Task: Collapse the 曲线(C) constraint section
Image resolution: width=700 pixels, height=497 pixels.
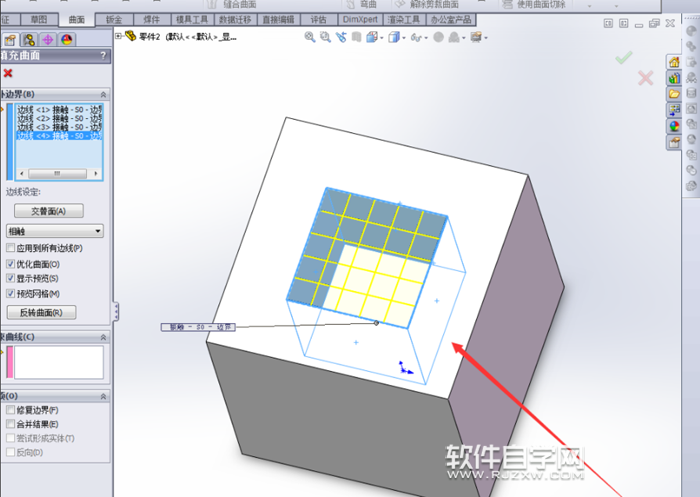Action: [x=103, y=337]
